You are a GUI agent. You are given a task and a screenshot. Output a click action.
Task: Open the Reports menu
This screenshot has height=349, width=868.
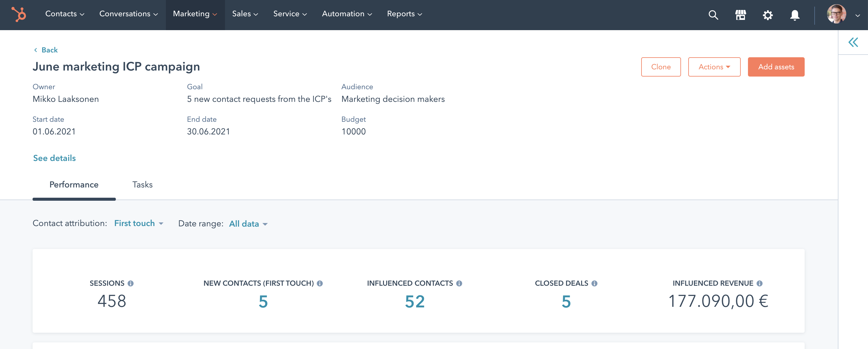pos(404,14)
